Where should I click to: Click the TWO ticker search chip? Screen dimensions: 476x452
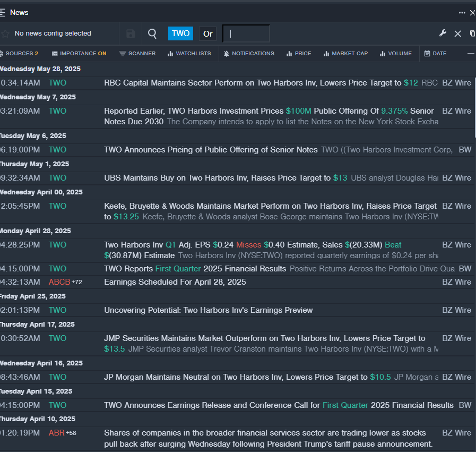180,33
